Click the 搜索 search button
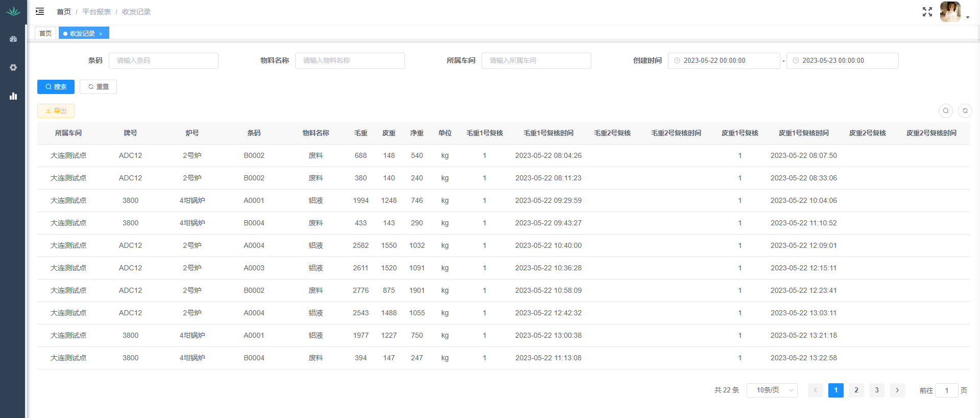 [56, 87]
